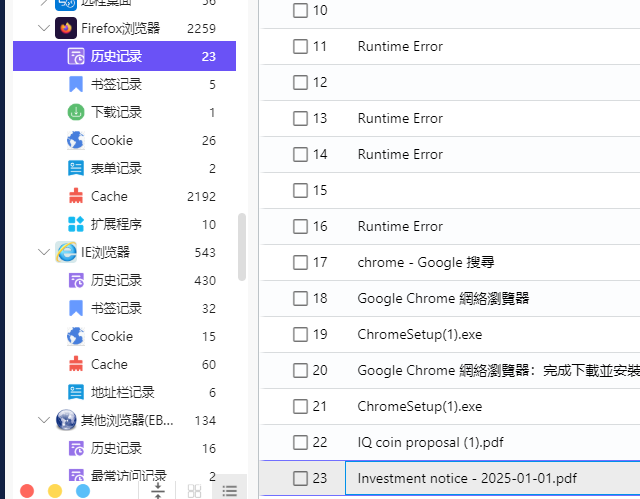Click the Firefox browser icon

[x=66, y=28]
